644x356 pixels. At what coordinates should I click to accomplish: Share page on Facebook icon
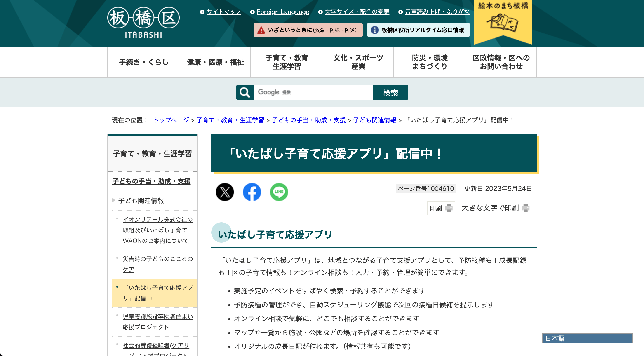coord(252,192)
